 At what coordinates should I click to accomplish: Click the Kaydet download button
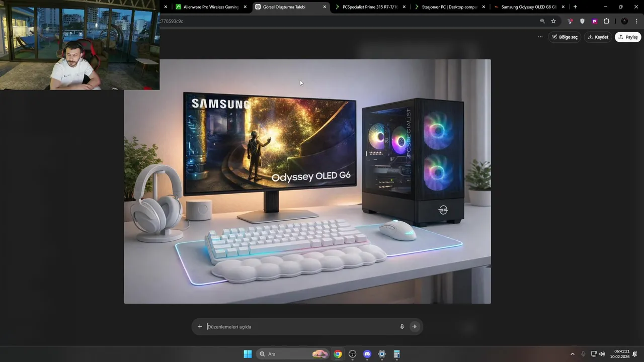point(598,37)
